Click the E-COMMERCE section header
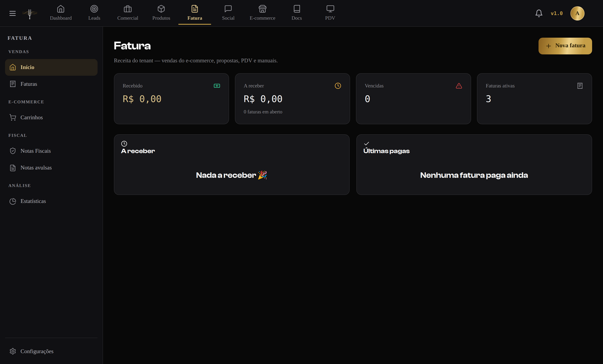This screenshot has height=364, width=603. click(x=26, y=102)
